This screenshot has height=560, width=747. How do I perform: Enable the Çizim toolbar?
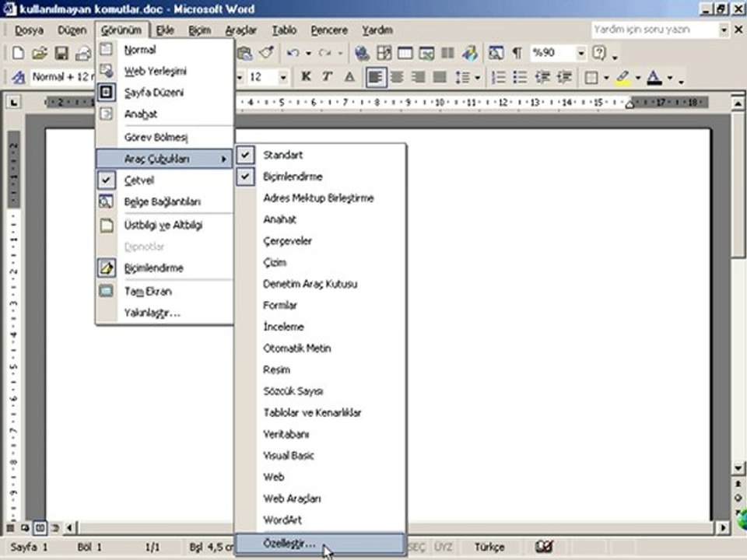320,262
